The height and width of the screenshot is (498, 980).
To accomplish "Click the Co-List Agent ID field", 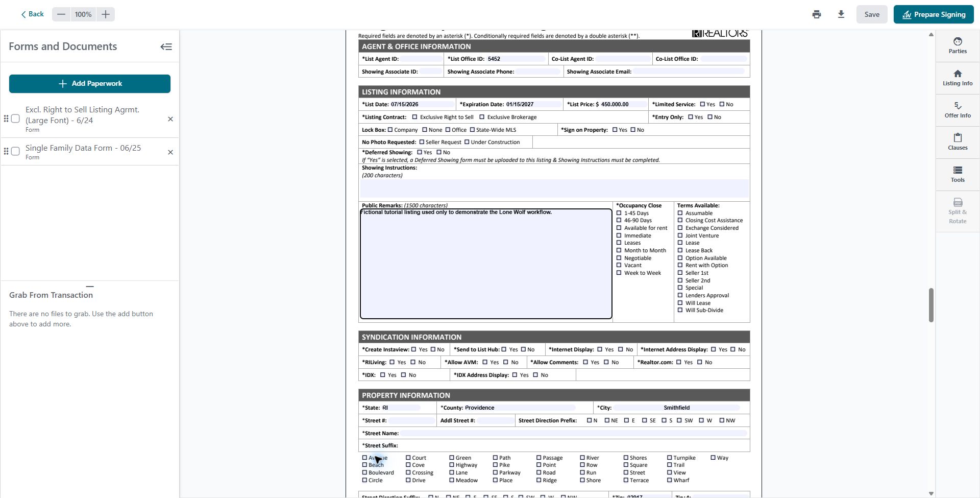I will pos(623,59).
